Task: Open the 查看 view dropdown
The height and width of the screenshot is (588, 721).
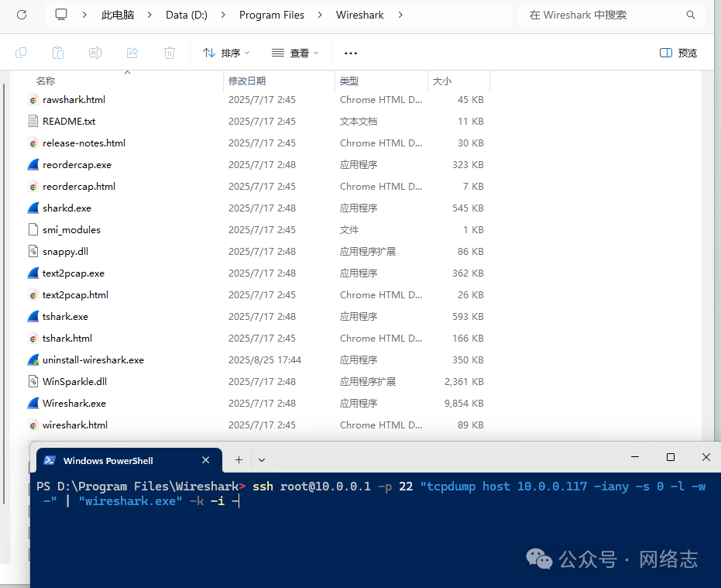Action: click(x=295, y=53)
